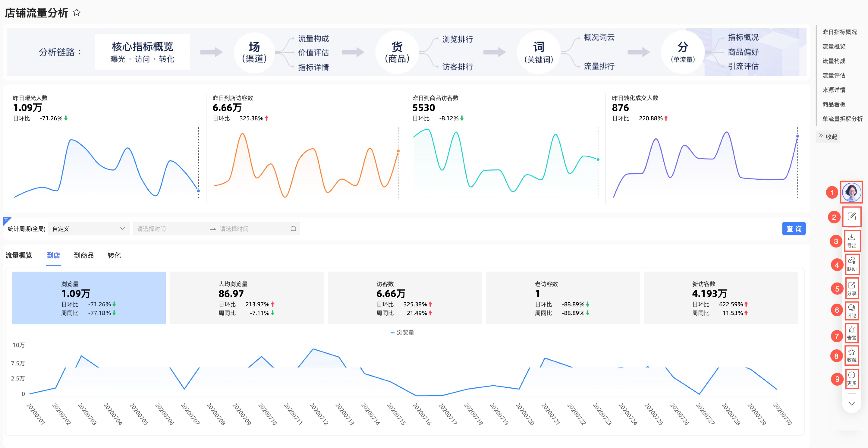Switch to the 转化 tab
Screen dimensions: 868x448
click(x=114, y=255)
